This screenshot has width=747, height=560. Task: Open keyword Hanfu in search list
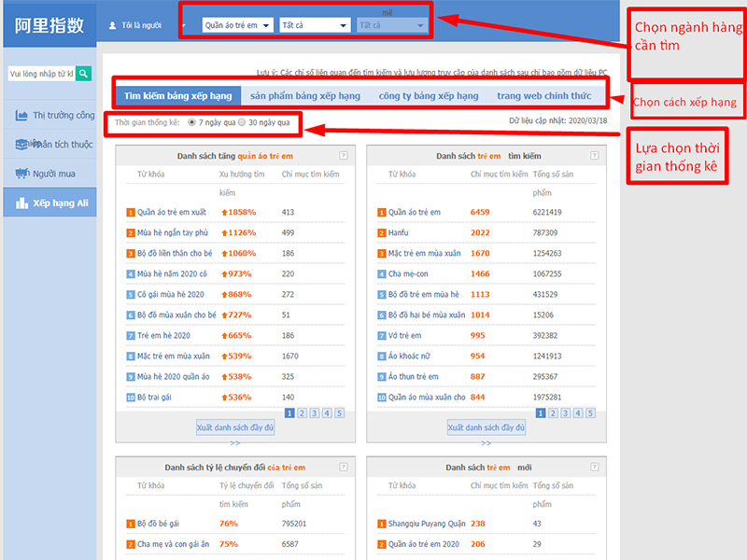[x=399, y=232]
